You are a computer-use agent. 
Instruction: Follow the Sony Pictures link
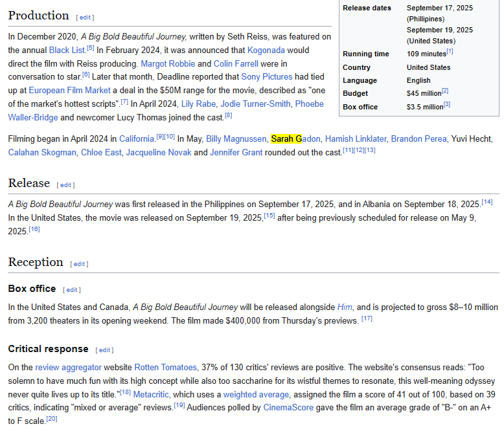267,77
